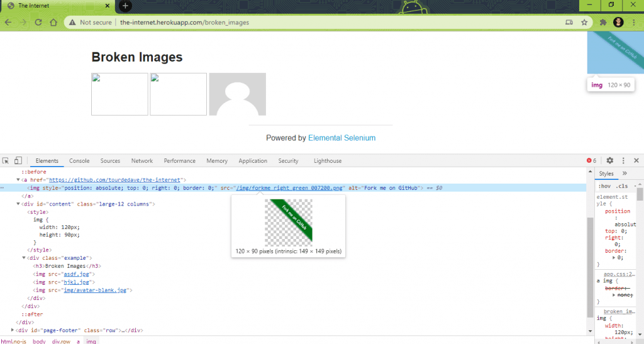Open the hjkl.jpg source link

coord(76,282)
